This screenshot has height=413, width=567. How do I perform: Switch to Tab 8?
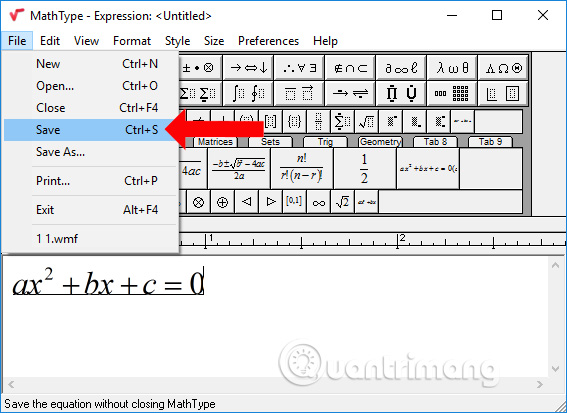435,142
